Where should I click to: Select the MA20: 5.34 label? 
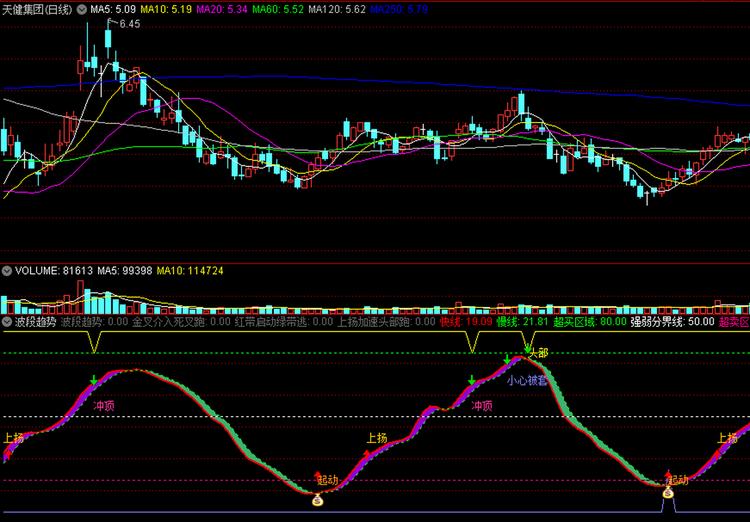point(222,10)
